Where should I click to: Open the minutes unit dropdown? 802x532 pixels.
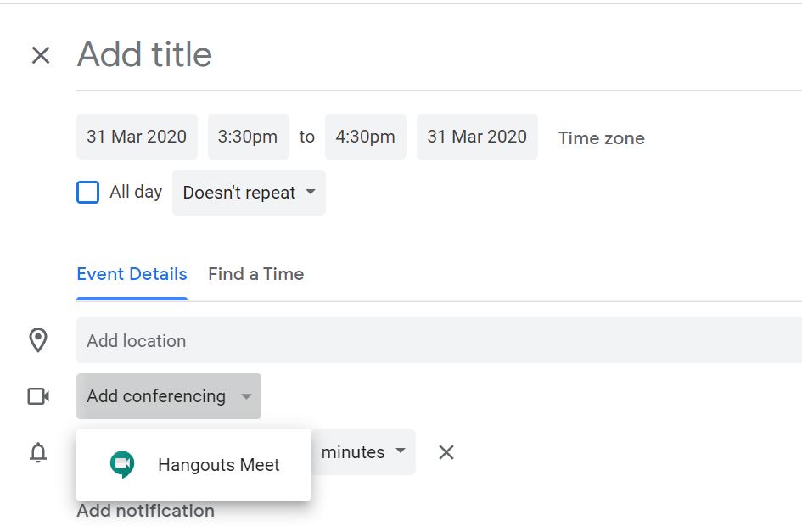pyautogui.click(x=364, y=452)
